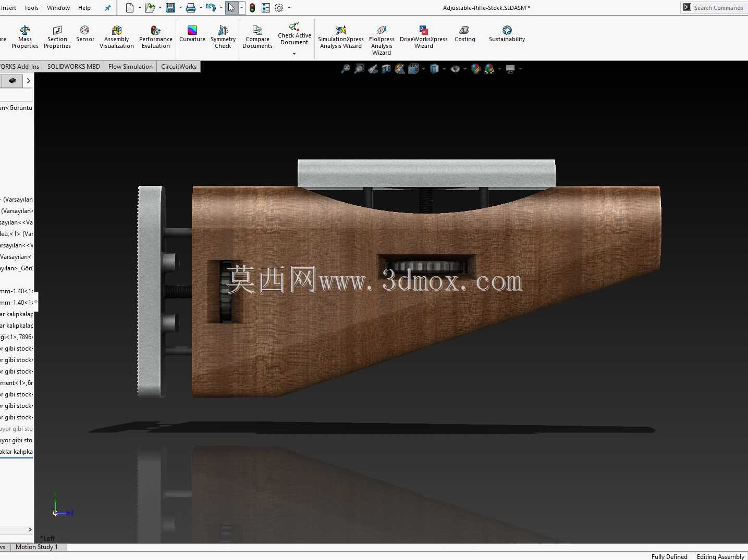The width and height of the screenshot is (748, 560).
Task: Click the Sensor tool
Action: (x=85, y=34)
